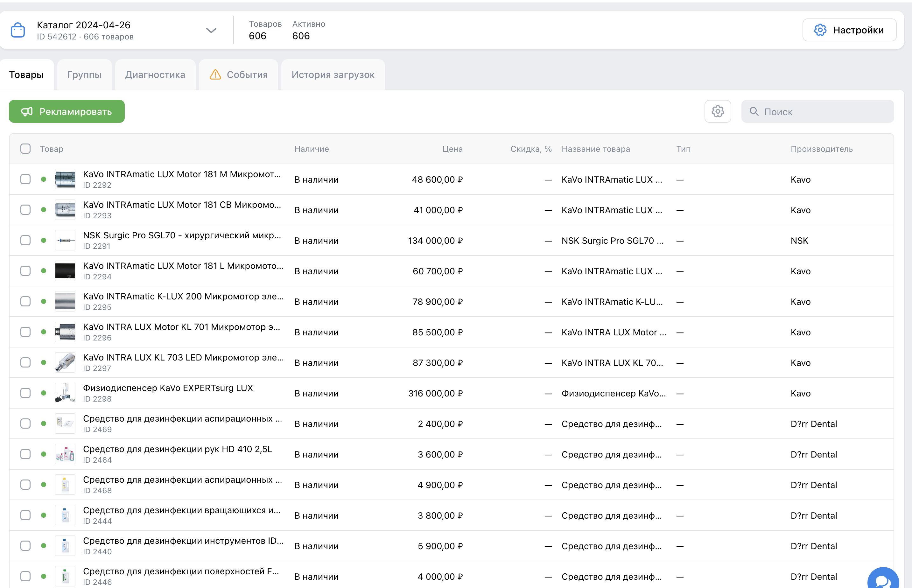The height and width of the screenshot is (588, 912).
Task: Click the Поиск search field
Action: [x=817, y=111]
